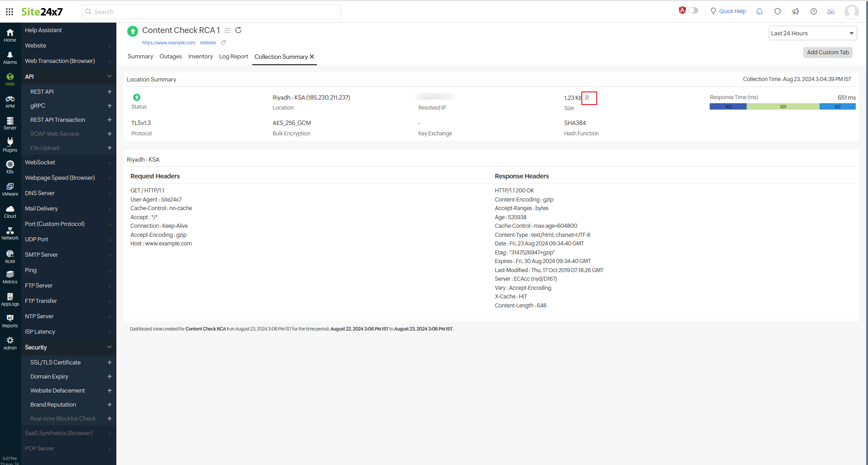Open the Reports section in sidebar
Screen dimensions: 868x465
click(x=10, y=321)
